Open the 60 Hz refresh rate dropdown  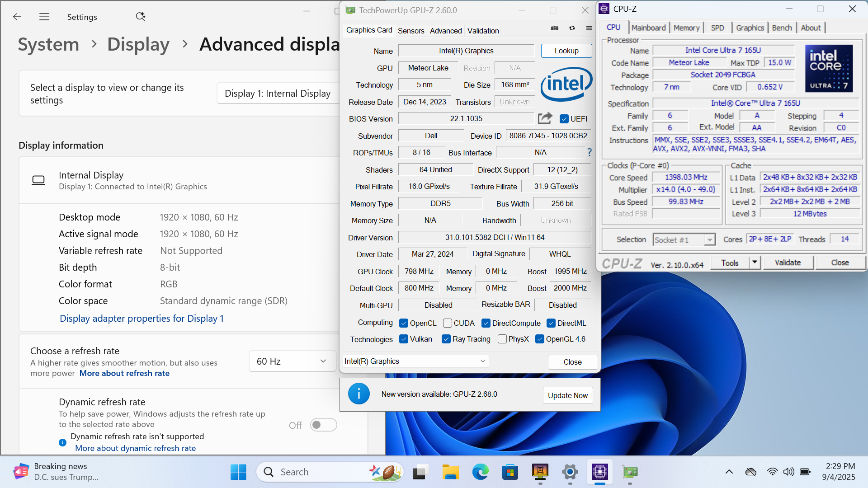(x=292, y=361)
